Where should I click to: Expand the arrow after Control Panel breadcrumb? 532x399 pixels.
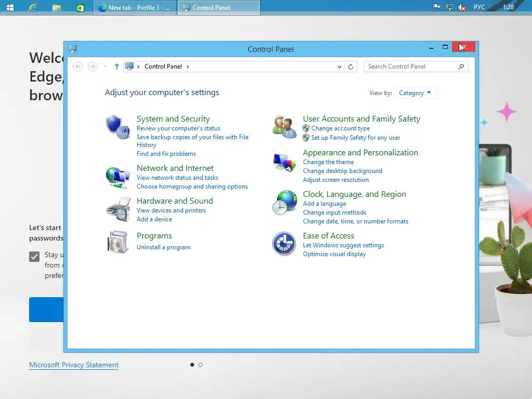point(188,66)
